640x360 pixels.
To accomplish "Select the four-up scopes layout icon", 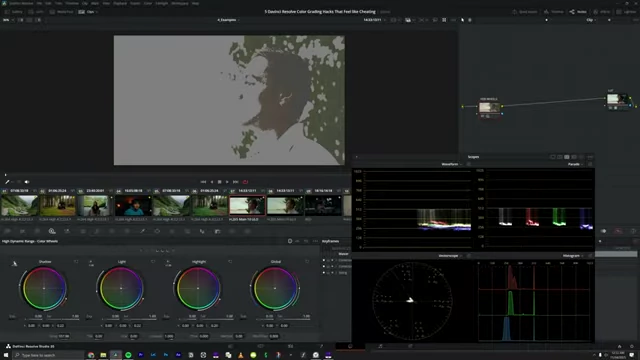I will [x=567, y=157].
